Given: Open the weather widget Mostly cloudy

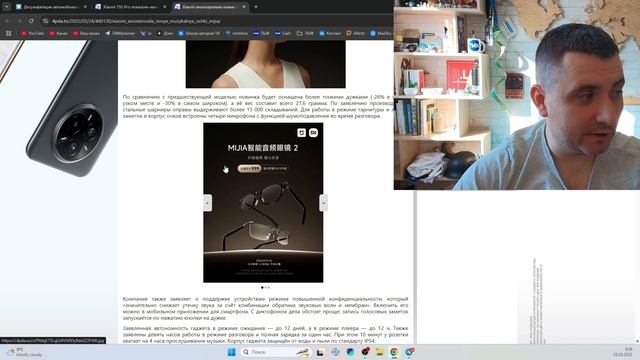Looking at the screenshot, I should (24, 352).
